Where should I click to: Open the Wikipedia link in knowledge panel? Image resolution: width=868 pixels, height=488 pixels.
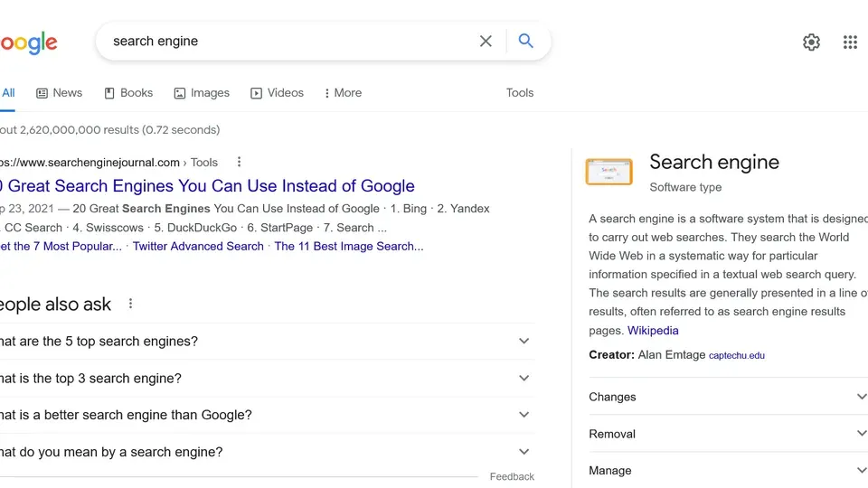(653, 331)
